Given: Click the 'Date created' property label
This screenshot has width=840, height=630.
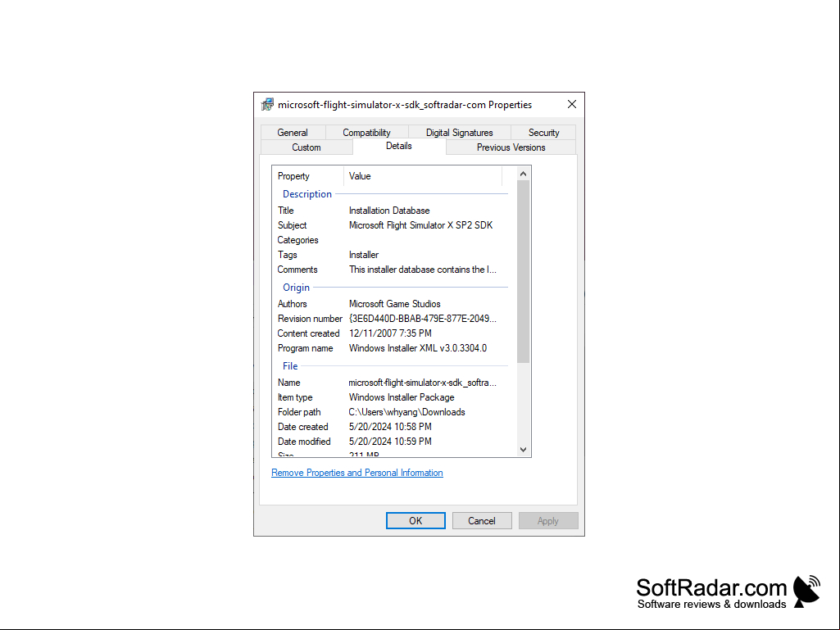Looking at the screenshot, I should pyautogui.click(x=302, y=427).
